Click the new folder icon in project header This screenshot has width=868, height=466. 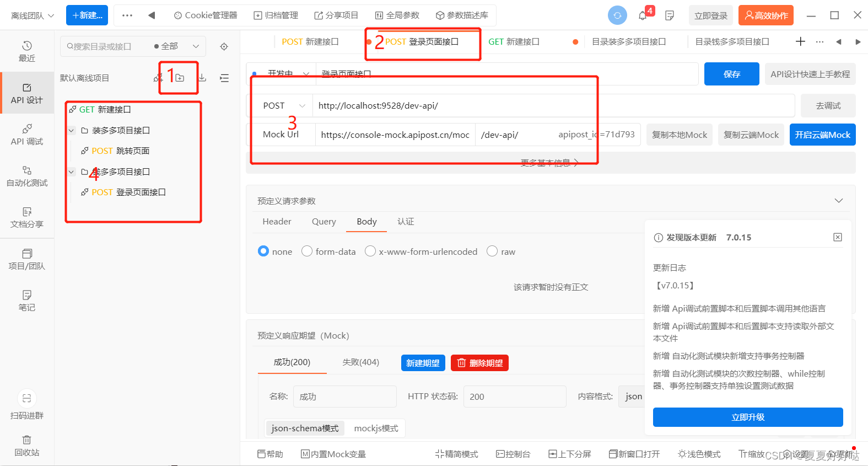[x=180, y=78]
